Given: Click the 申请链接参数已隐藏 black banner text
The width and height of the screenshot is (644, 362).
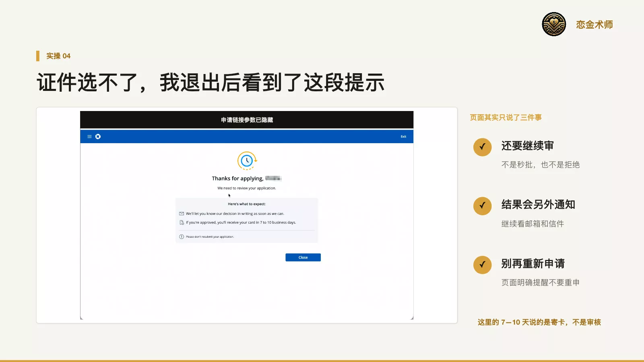Looking at the screenshot, I should pyautogui.click(x=247, y=120).
